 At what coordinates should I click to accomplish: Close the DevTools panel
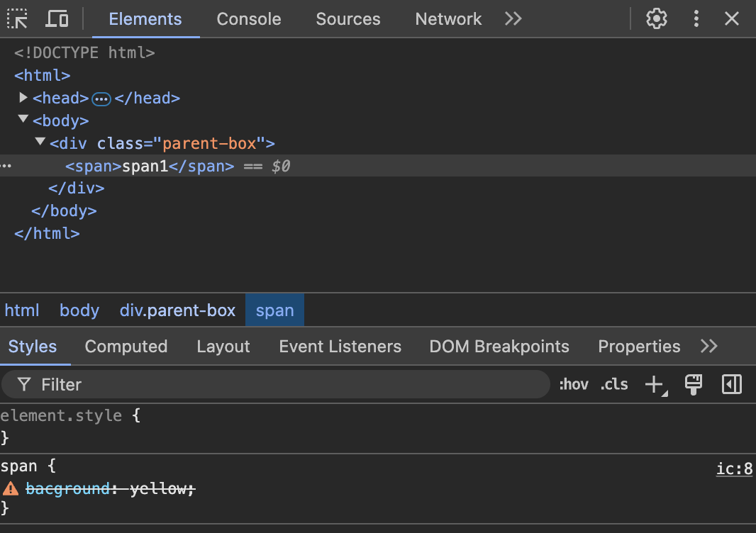pos(731,19)
